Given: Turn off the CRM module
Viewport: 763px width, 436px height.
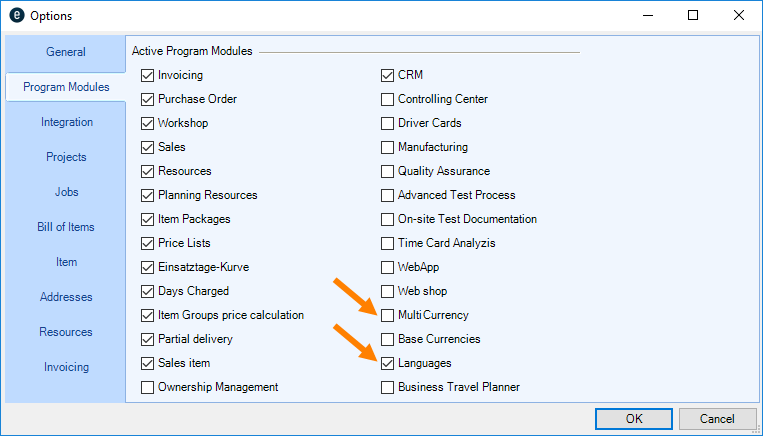Looking at the screenshot, I should point(388,75).
